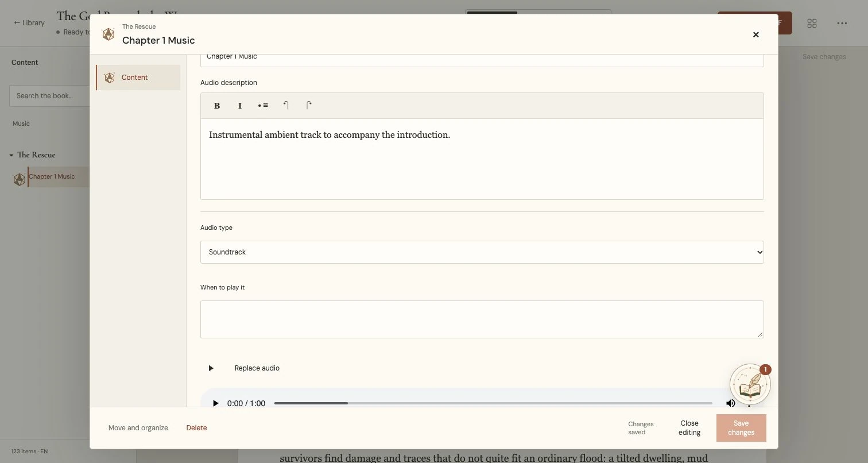
Task: Click into the When to play it textarea
Action: [482, 319]
